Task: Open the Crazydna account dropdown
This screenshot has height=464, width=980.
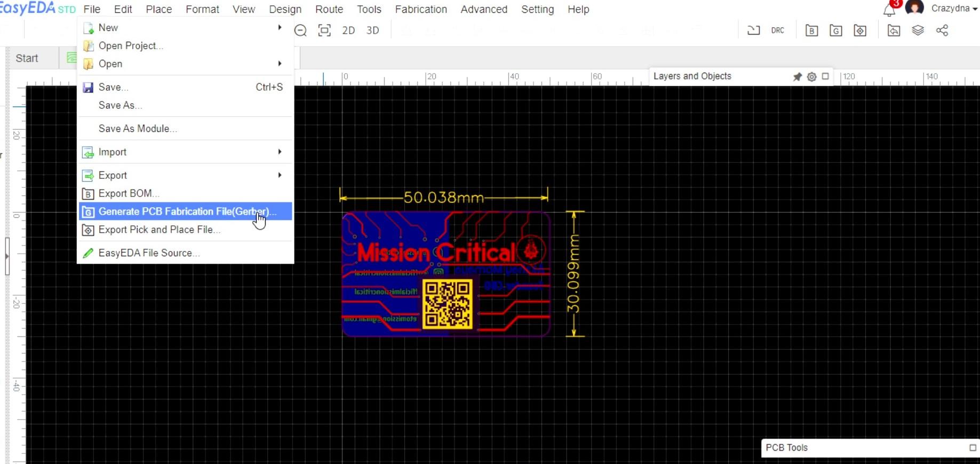Action: pyautogui.click(x=954, y=9)
